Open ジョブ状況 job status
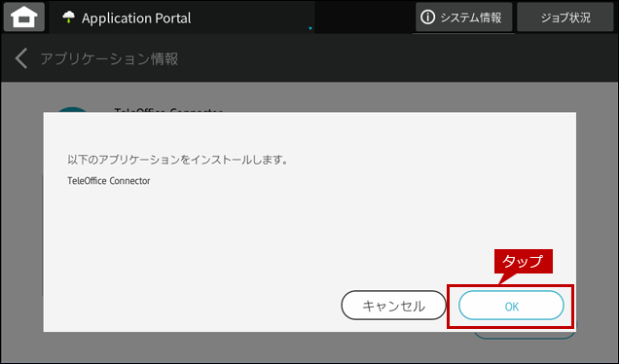Image resolution: width=619 pixels, height=364 pixels. (x=564, y=18)
